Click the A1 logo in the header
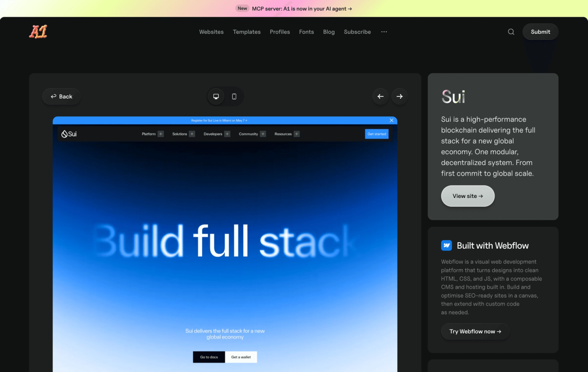 tap(38, 32)
